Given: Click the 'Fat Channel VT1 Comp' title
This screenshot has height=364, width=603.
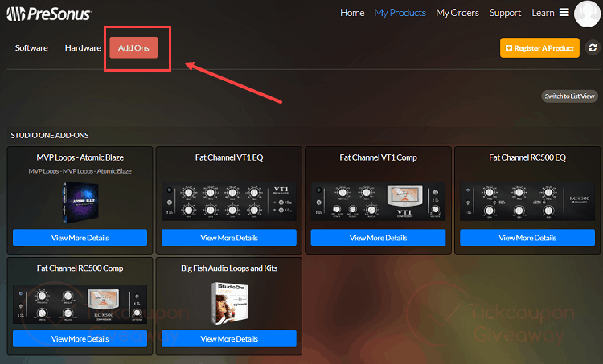Looking at the screenshot, I should [x=378, y=157].
